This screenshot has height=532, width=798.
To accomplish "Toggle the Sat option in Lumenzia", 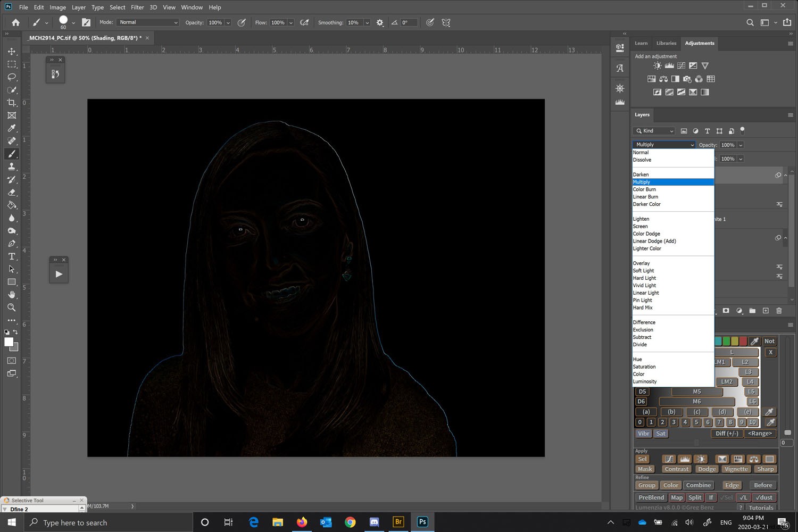I will click(660, 433).
